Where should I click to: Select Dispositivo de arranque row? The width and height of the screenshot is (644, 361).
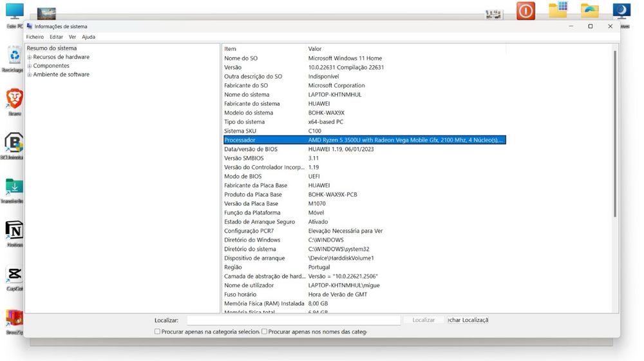coord(365,259)
